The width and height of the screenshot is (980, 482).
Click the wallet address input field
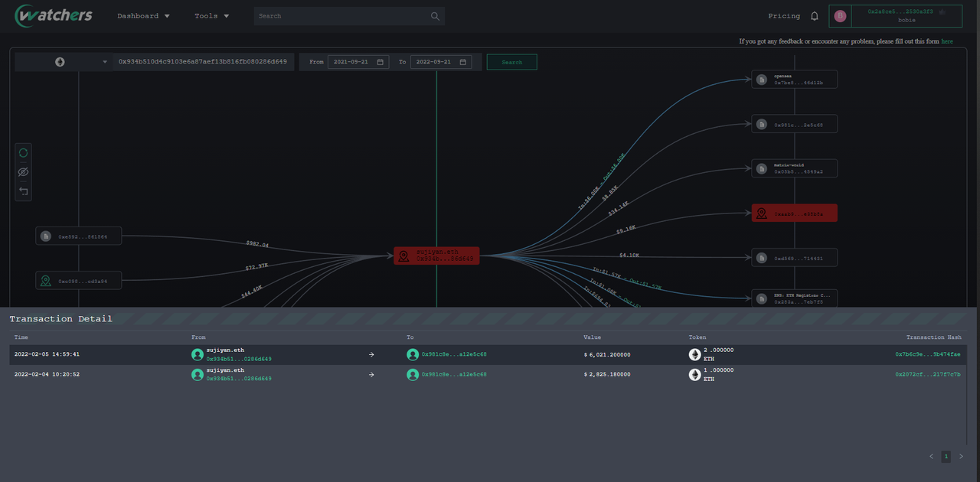203,62
